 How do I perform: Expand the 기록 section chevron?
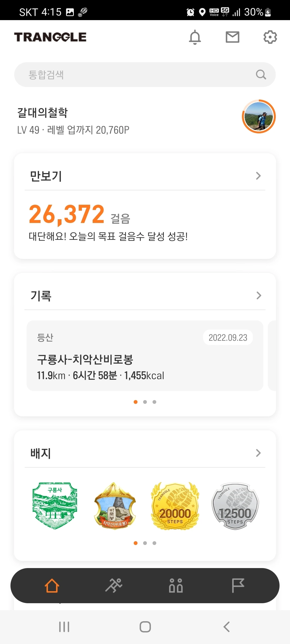[259, 295]
